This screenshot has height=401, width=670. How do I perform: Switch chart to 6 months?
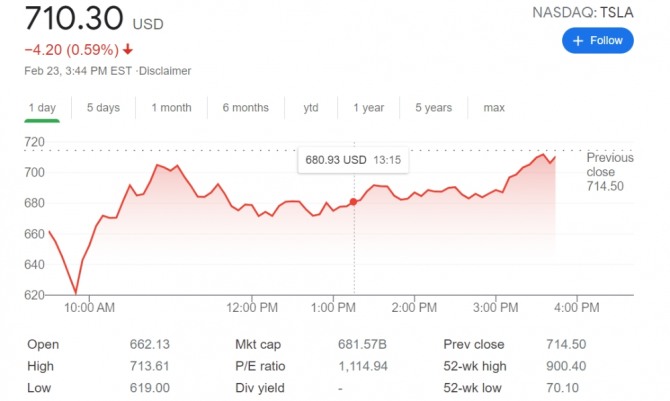pyautogui.click(x=245, y=107)
